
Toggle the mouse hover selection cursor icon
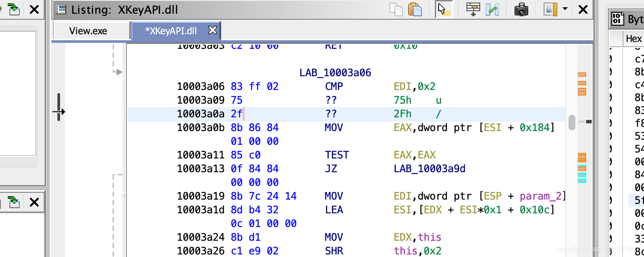coord(444,9)
